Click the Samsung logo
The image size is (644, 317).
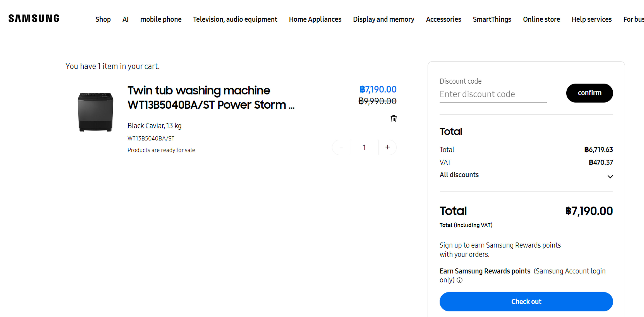pyautogui.click(x=34, y=18)
